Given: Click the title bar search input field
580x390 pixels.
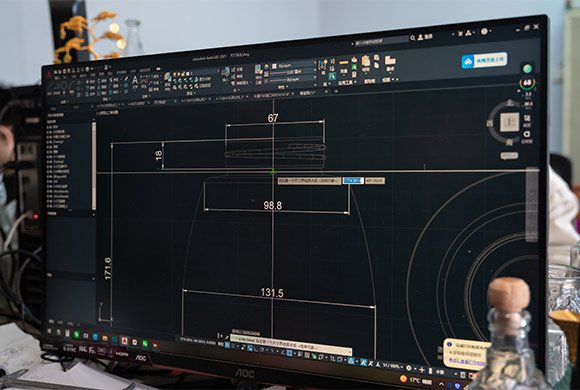Looking at the screenshot, I should 380,41.
